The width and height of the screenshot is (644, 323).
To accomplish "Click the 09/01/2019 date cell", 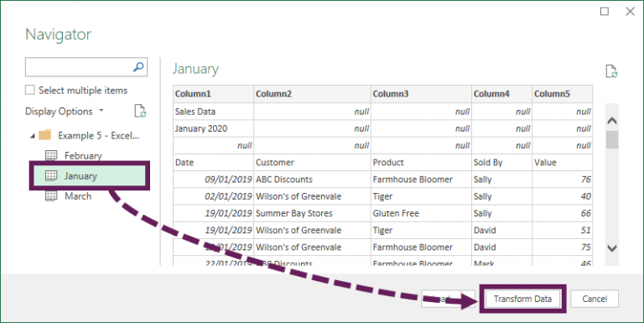I will (x=214, y=180).
